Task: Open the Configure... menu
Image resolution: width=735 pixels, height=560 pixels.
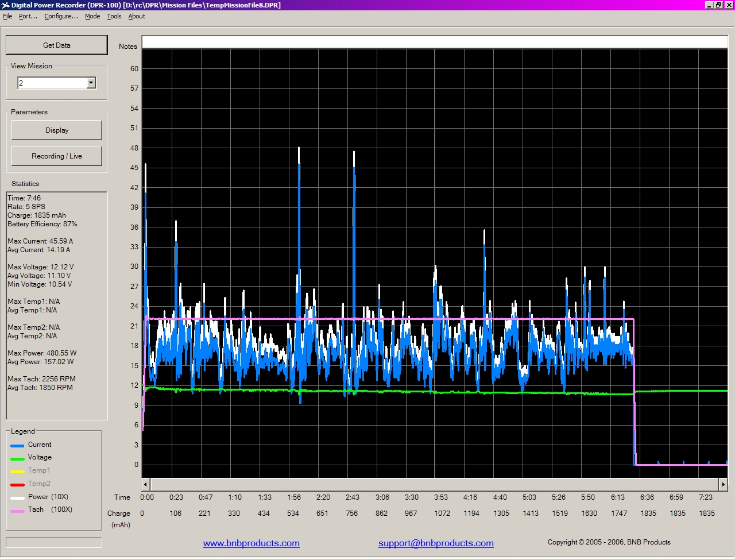Action: (x=61, y=16)
